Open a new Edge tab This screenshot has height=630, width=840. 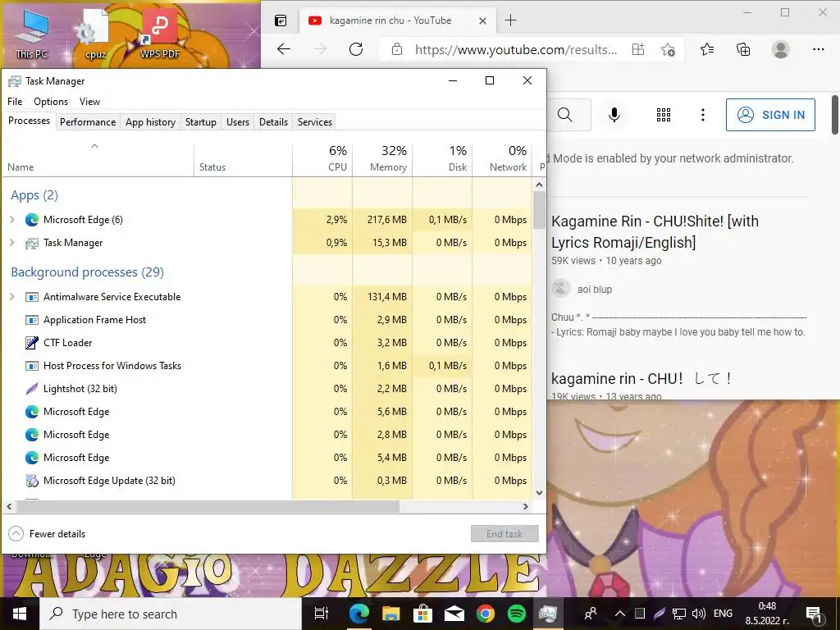tap(511, 21)
